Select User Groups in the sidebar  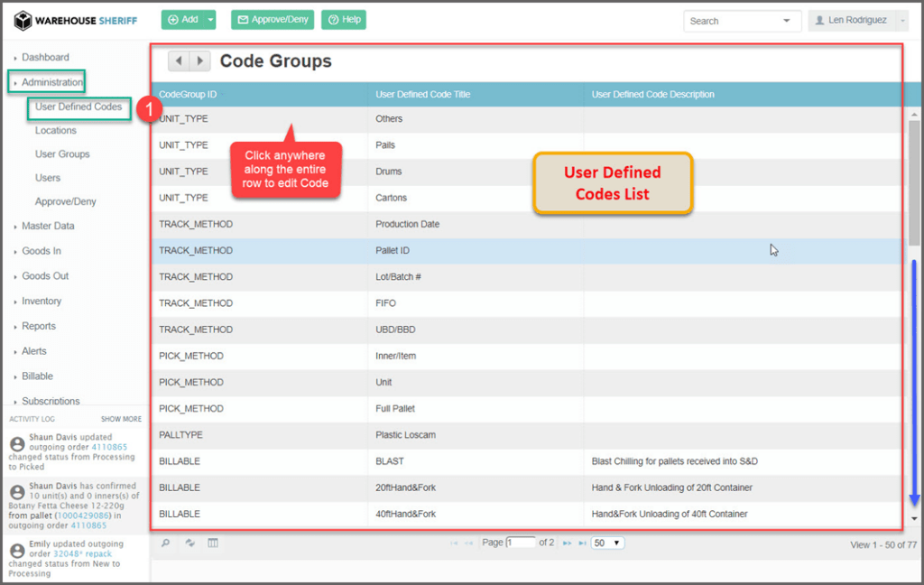coord(62,153)
